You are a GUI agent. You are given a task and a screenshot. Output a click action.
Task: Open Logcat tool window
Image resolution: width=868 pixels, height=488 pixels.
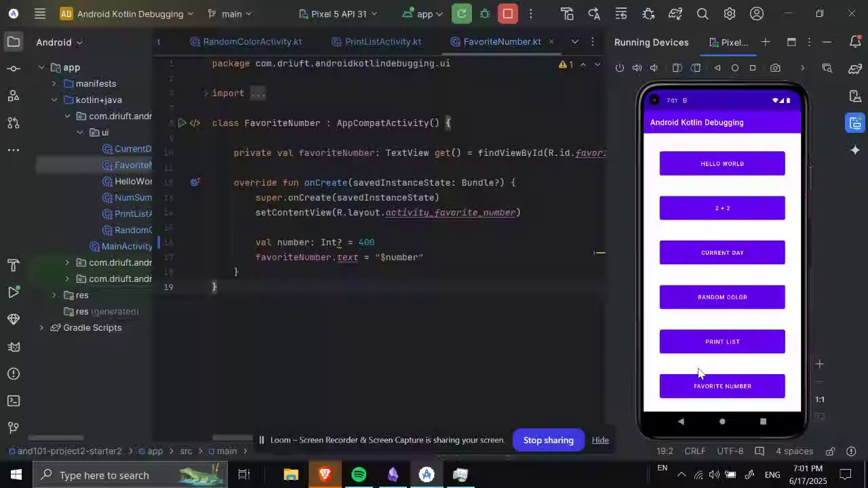(x=14, y=346)
